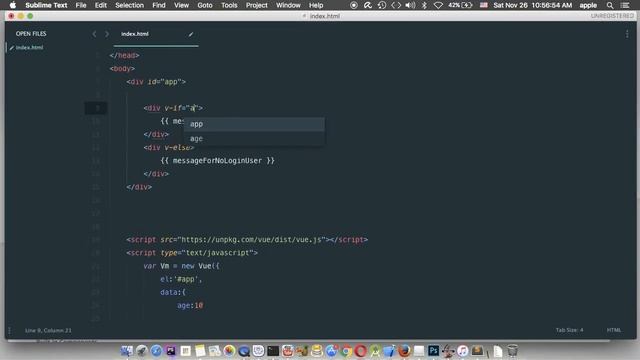Open the Tools menu

[x=229, y=5]
